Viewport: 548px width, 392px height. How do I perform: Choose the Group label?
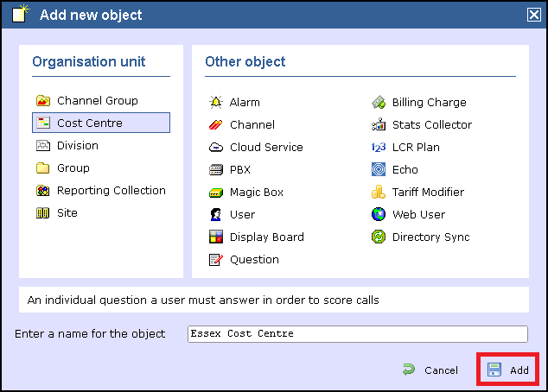click(73, 168)
